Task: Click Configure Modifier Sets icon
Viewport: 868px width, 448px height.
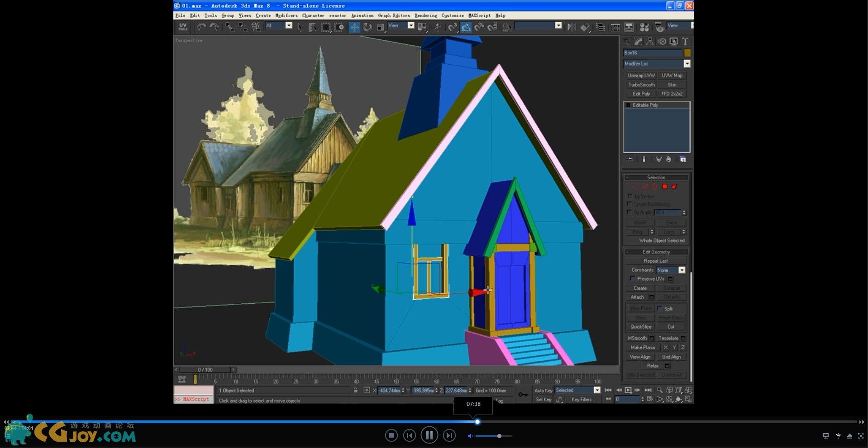Action: pos(682,159)
